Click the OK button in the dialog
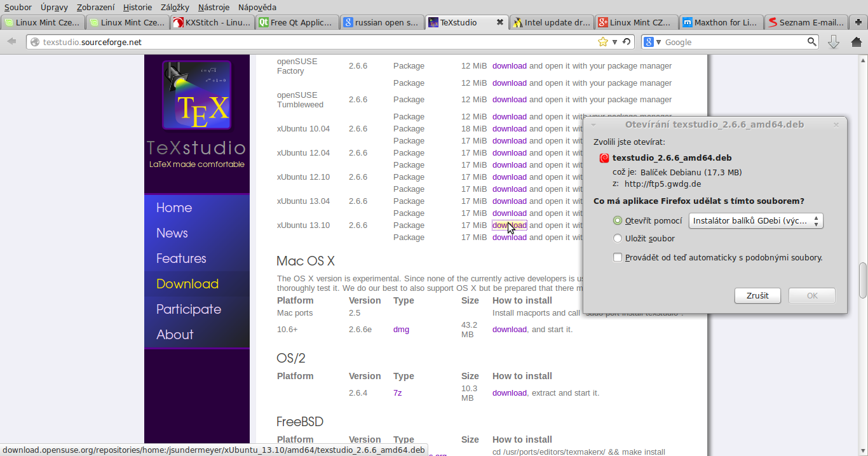Viewport: 868px width, 456px height. [812, 295]
